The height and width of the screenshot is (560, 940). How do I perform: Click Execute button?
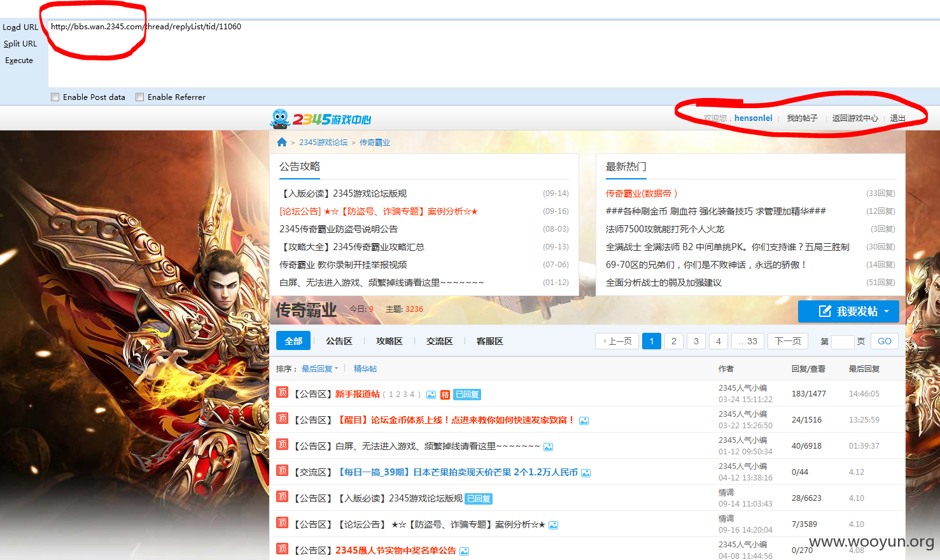coord(19,60)
